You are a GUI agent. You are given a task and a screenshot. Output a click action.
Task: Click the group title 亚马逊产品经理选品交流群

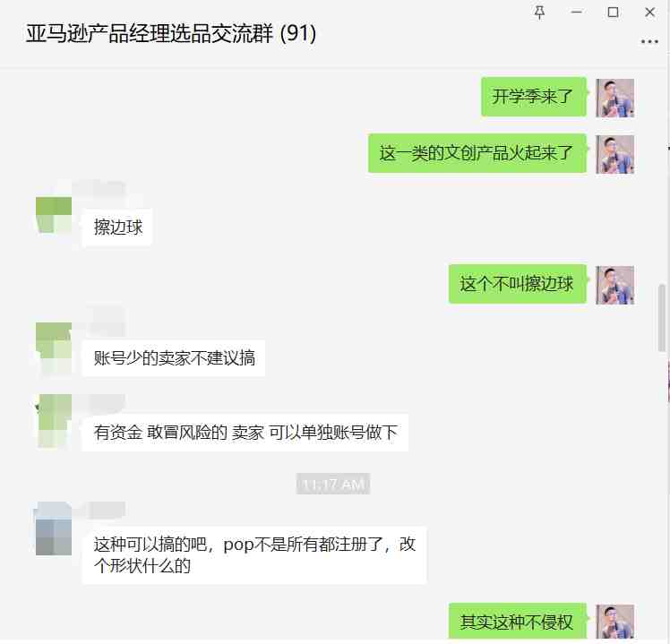[x=149, y=34]
